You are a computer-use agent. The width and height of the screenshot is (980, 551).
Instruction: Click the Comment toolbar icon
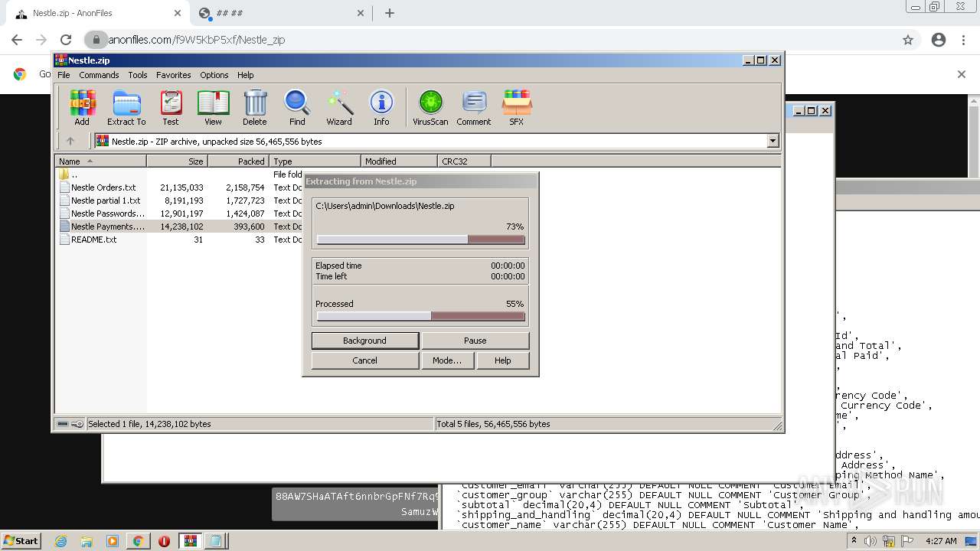tap(474, 107)
